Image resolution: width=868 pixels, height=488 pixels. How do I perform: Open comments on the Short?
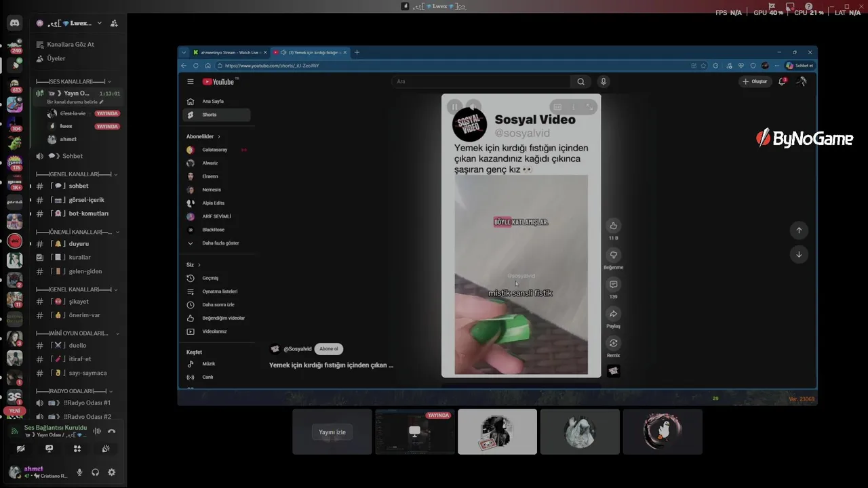614,285
